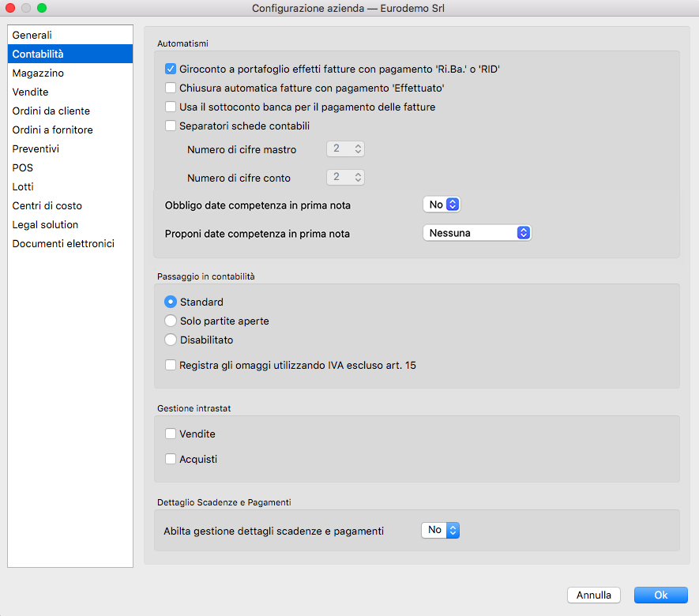The height and width of the screenshot is (616, 699).
Task: Open Abilita gestione dettagli scadenze dropdown
Action: [x=440, y=531]
